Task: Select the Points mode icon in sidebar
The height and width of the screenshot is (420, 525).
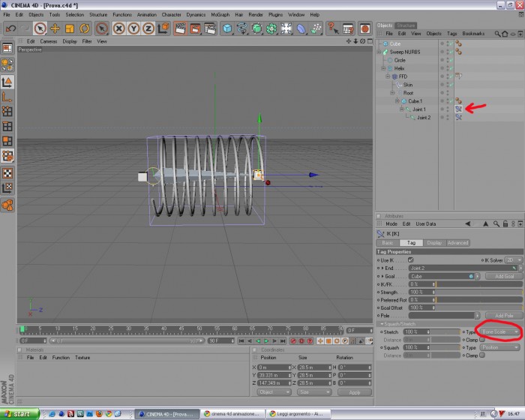Action: point(7,112)
